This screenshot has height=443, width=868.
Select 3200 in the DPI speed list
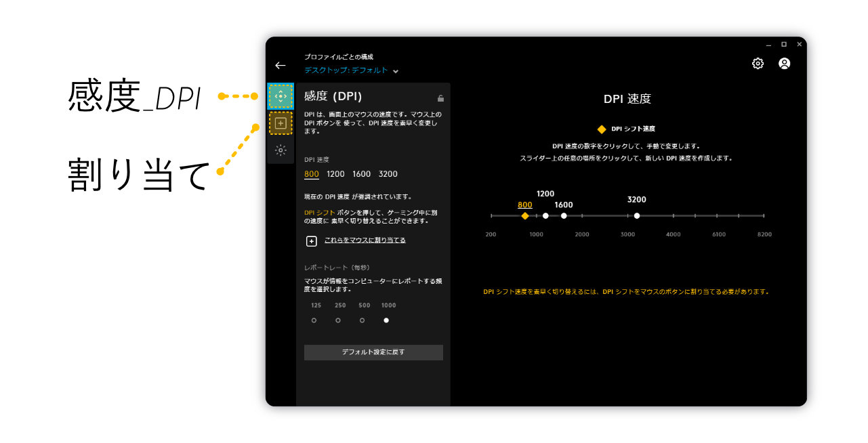pos(388,174)
